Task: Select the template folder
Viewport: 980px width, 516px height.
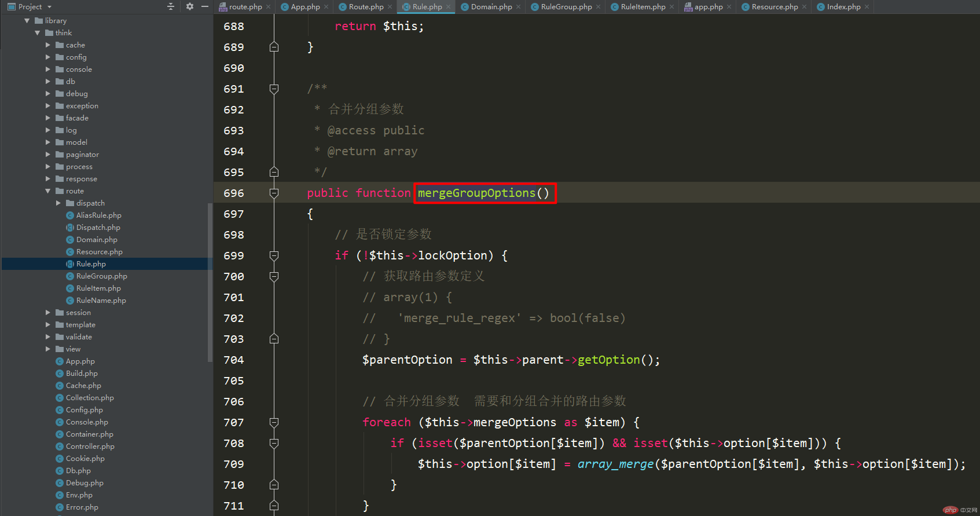Action: pos(80,325)
